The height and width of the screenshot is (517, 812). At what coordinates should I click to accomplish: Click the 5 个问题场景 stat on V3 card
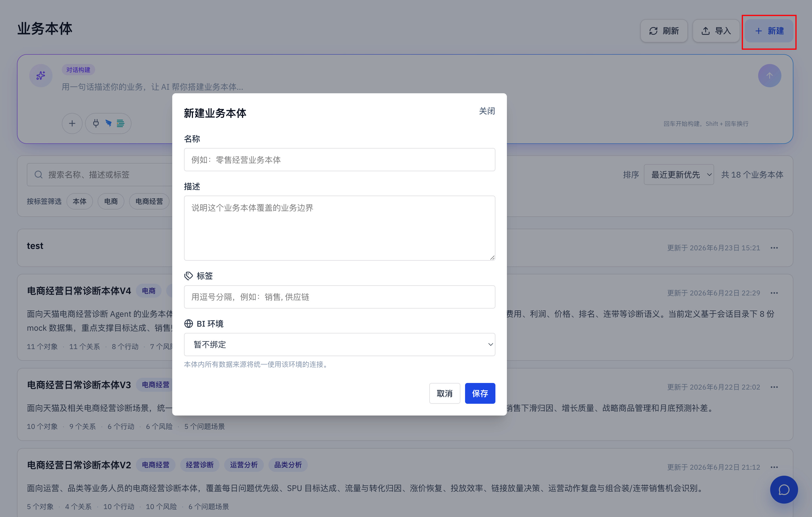tap(204, 426)
